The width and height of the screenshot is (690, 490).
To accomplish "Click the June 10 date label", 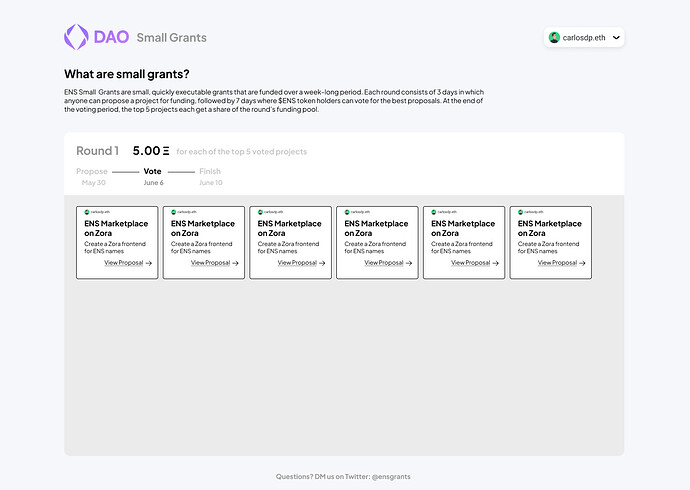I will (211, 183).
